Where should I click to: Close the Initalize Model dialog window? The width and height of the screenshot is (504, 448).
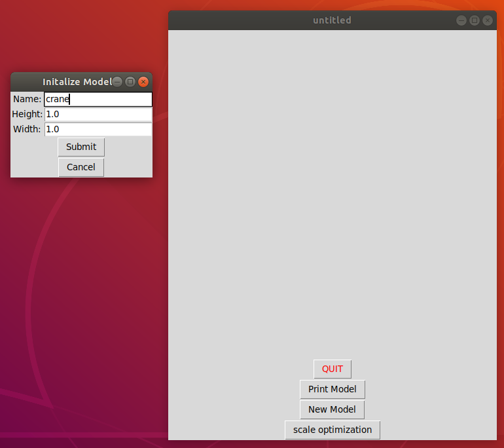(143, 82)
